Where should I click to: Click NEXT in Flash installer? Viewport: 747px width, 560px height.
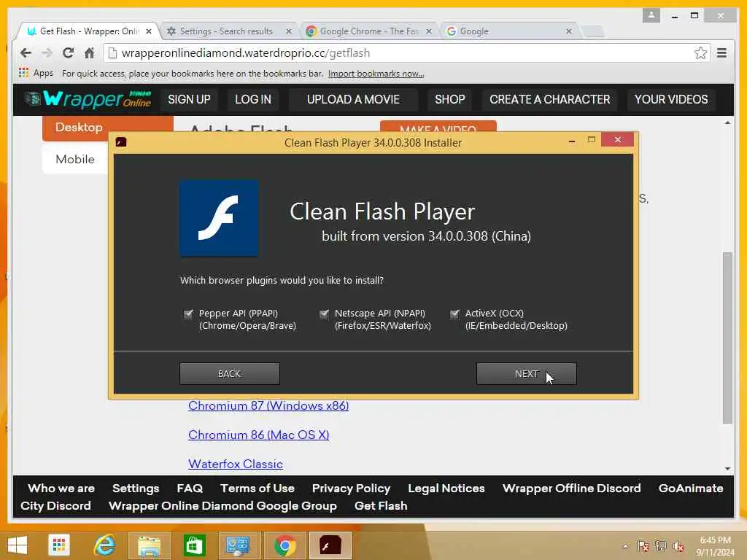(527, 374)
